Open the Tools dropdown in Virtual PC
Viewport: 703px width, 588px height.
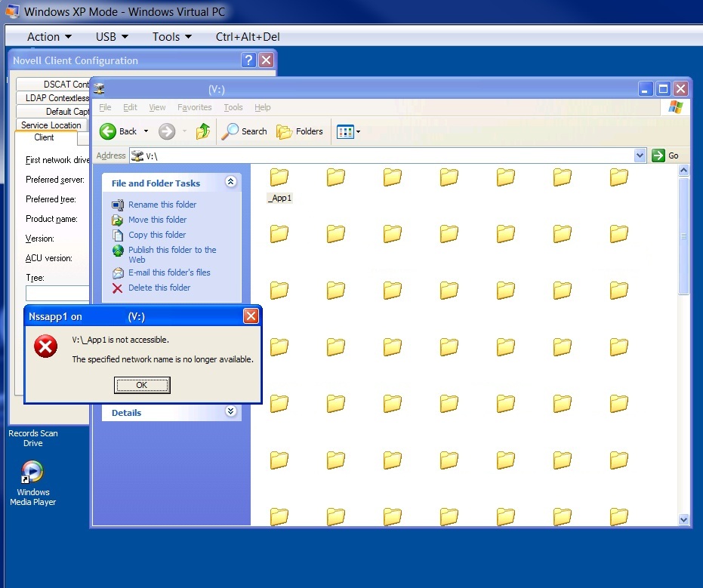(x=171, y=37)
